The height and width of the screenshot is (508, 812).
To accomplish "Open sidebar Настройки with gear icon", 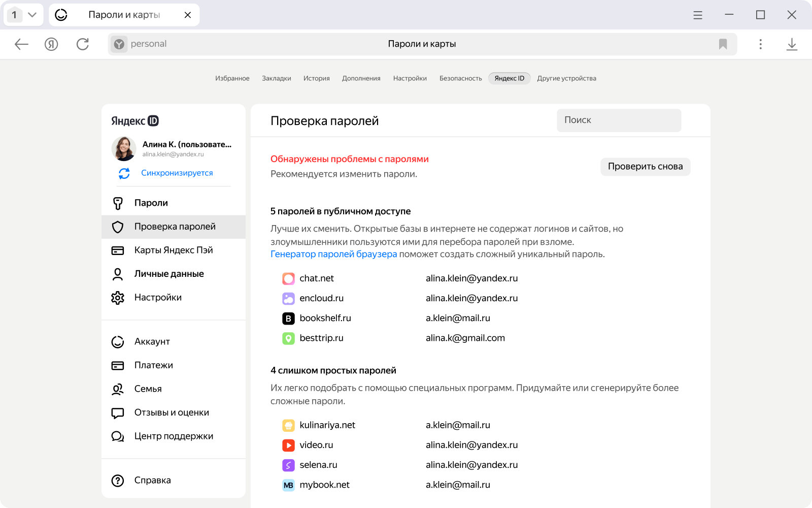I will [x=174, y=298].
